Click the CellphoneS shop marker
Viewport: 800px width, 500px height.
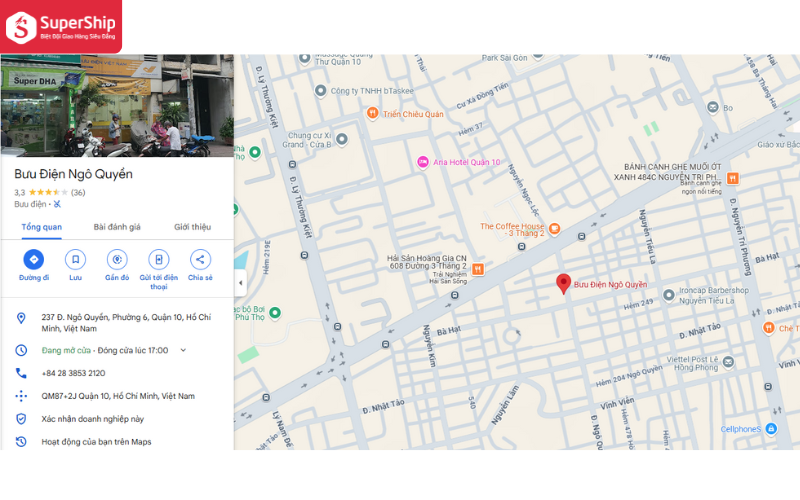tap(771, 429)
